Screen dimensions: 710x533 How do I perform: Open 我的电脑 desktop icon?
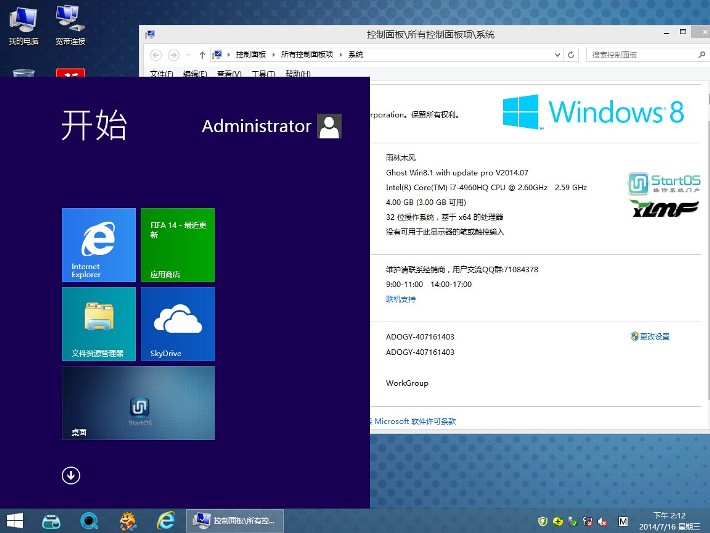point(24,25)
